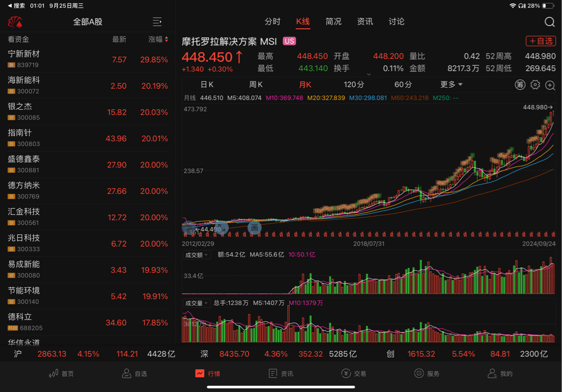The image size is (562, 392).
Task: Open 资讯 in bottom navigation
Action: click(280, 374)
